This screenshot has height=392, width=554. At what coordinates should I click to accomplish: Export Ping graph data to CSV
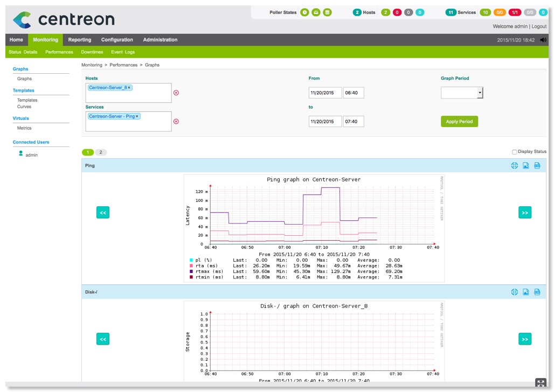(537, 165)
